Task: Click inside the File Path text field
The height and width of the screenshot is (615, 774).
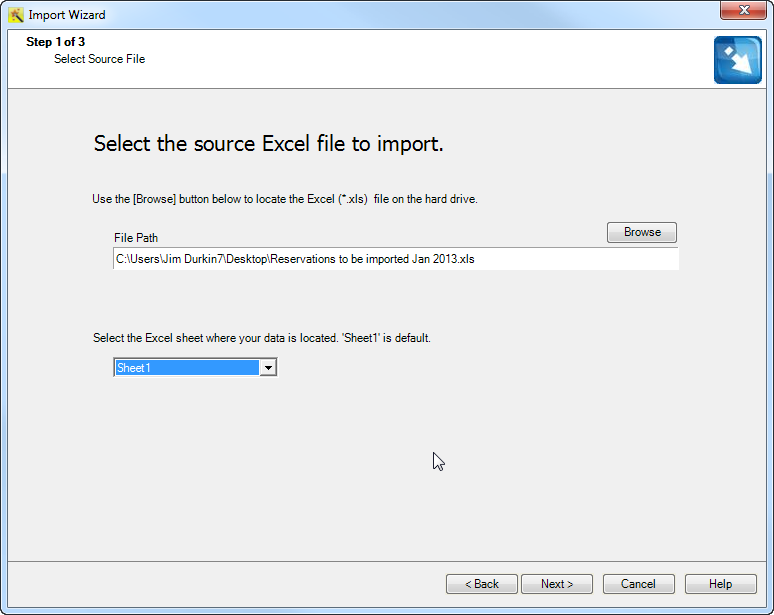Action: tap(396, 259)
